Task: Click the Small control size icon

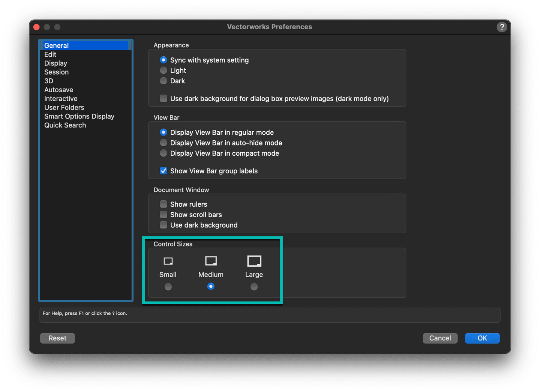Action: pos(168,261)
